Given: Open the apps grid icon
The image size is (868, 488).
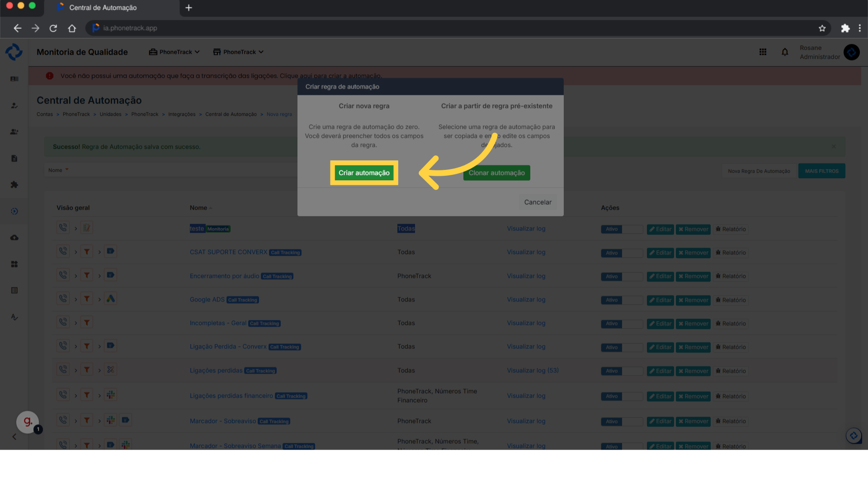Looking at the screenshot, I should pos(763,52).
